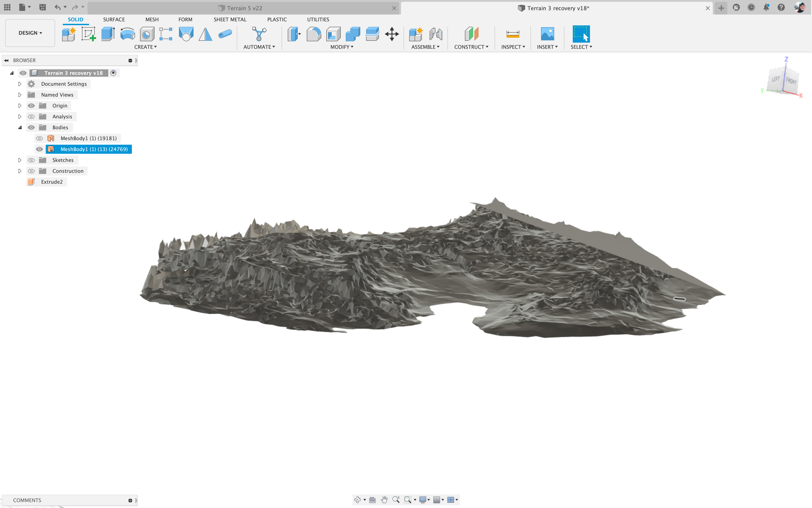
Task: Click the Undo button
Action: click(x=57, y=7)
